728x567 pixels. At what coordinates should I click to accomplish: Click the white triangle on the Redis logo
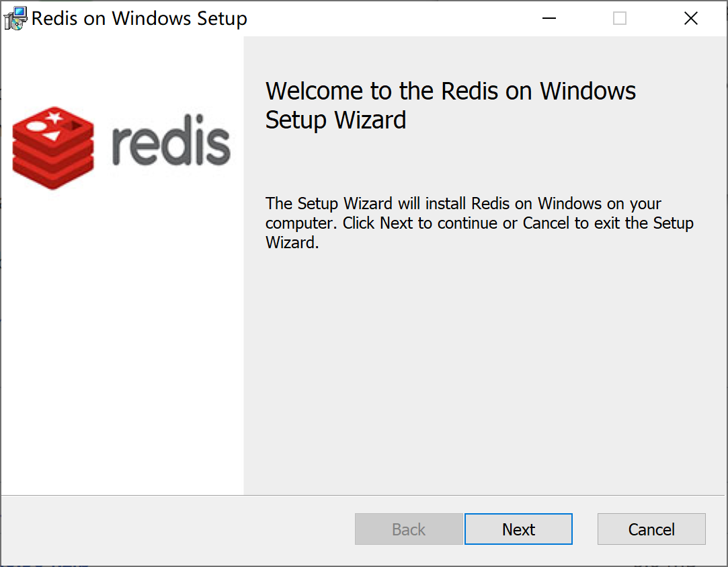[x=54, y=135]
